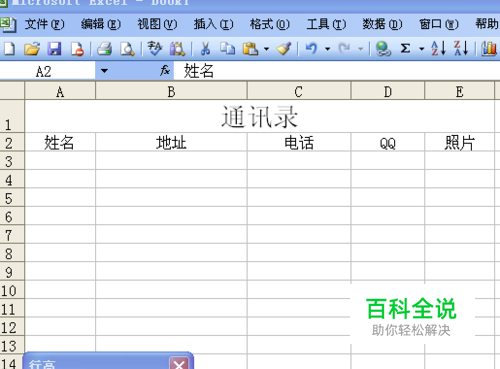The image size is (500, 369).
Task: Open the Research binoculars icon
Action: tap(177, 49)
